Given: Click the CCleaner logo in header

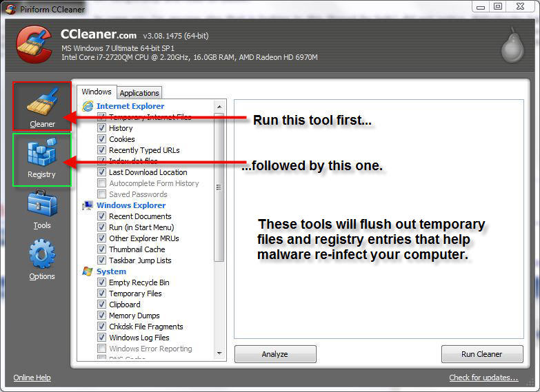Looking at the screenshot, I should click(x=34, y=45).
